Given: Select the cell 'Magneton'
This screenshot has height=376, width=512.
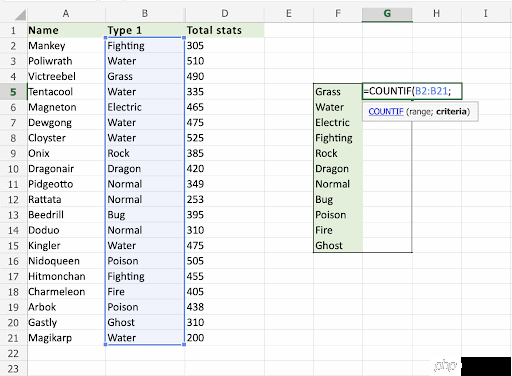Looking at the screenshot, I should [66, 107].
